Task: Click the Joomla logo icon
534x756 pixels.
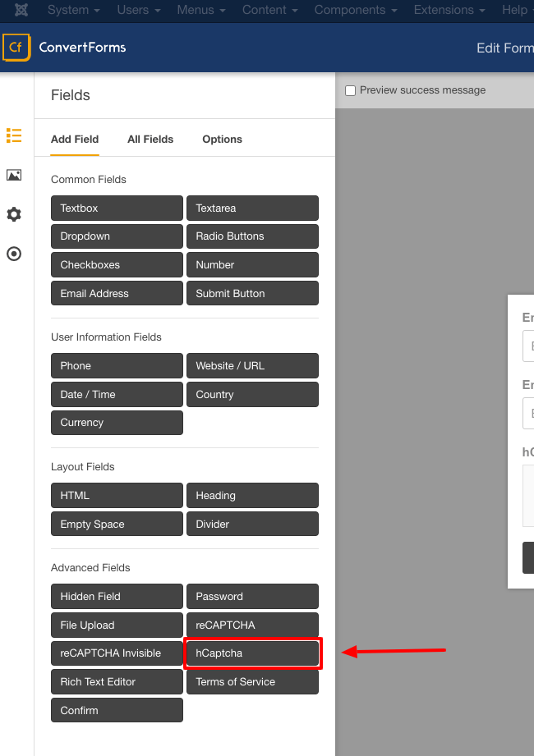Action: pyautogui.click(x=21, y=10)
